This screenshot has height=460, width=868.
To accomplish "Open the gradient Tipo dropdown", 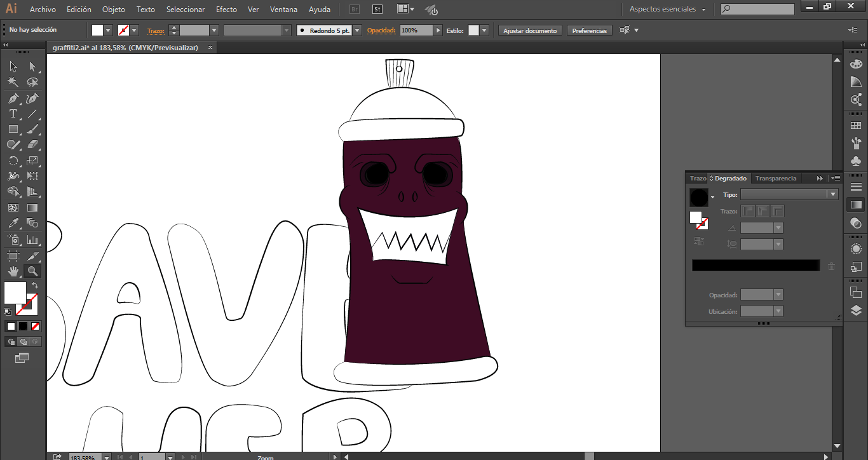I will click(789, 194).
